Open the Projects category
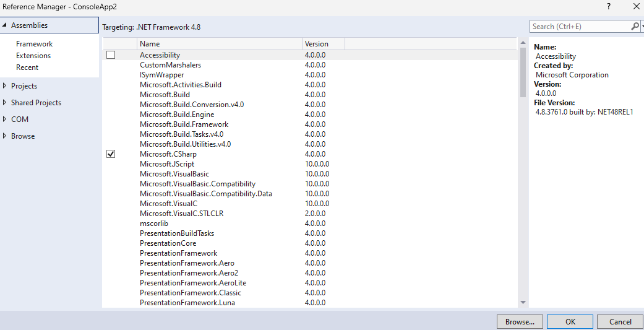 click(24, 86)
